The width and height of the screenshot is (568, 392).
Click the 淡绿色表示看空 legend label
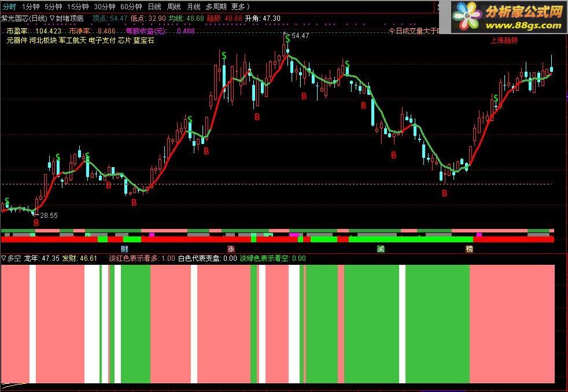click(x=265, y=258)
